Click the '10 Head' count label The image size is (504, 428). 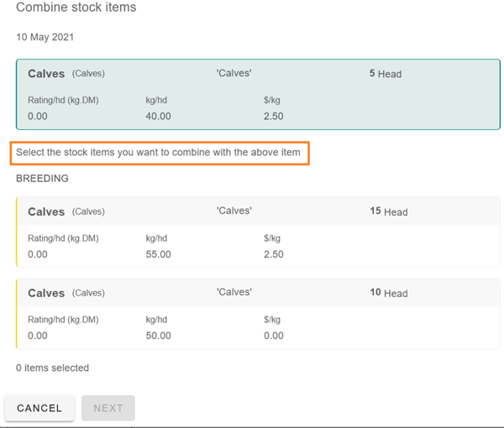[388, 293]
